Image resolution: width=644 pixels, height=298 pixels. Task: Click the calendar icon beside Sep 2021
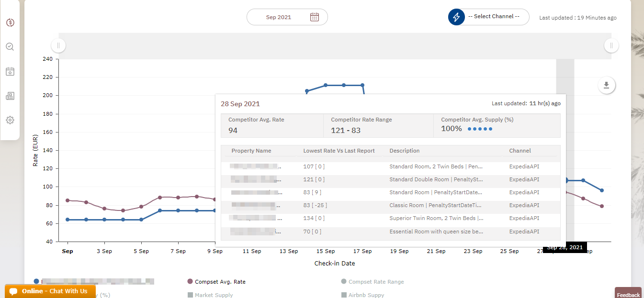314,17
